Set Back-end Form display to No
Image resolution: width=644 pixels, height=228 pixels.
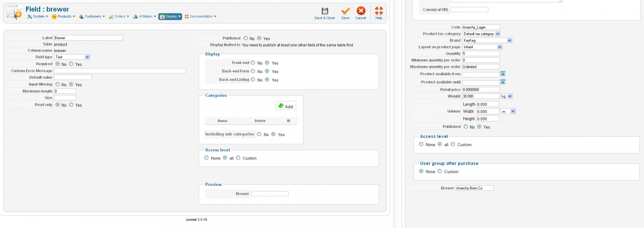253,71
